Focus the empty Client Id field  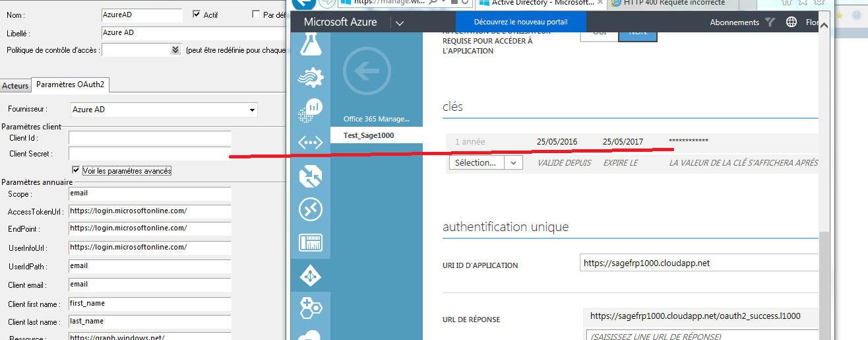click(x=150, y=138)
